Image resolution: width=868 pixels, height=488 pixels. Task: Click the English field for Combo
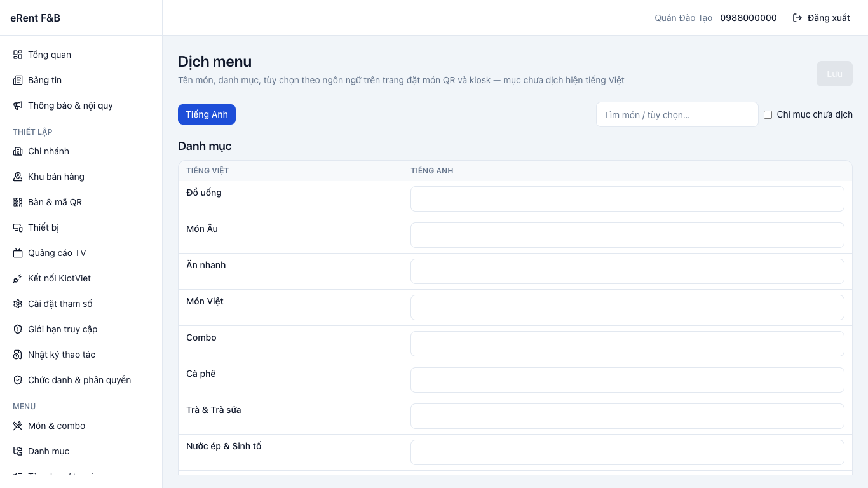tap(627, 344)
